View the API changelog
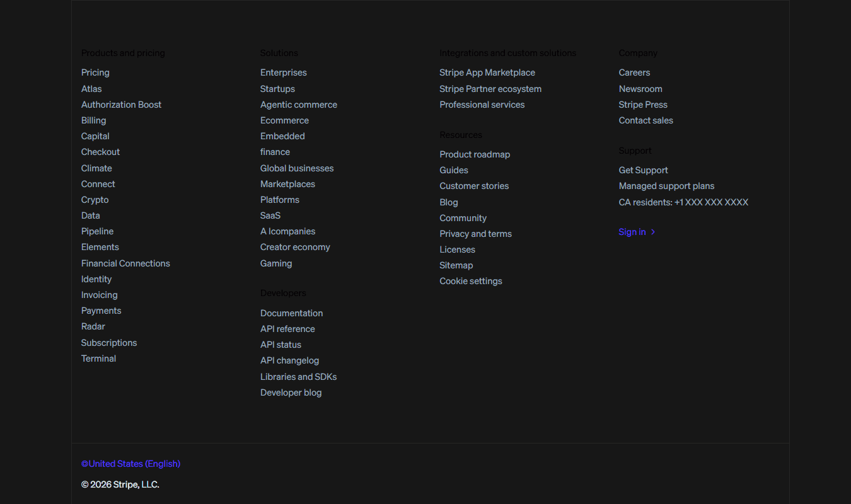 coord(289,360)
